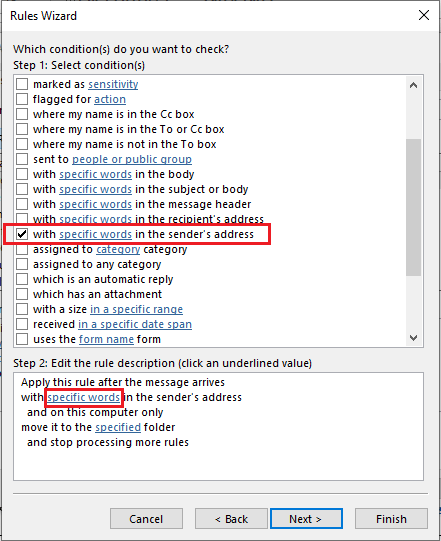Click the Next > button
Image resolution: width=441 pixels, height=541 pixels.
point(306,519)
